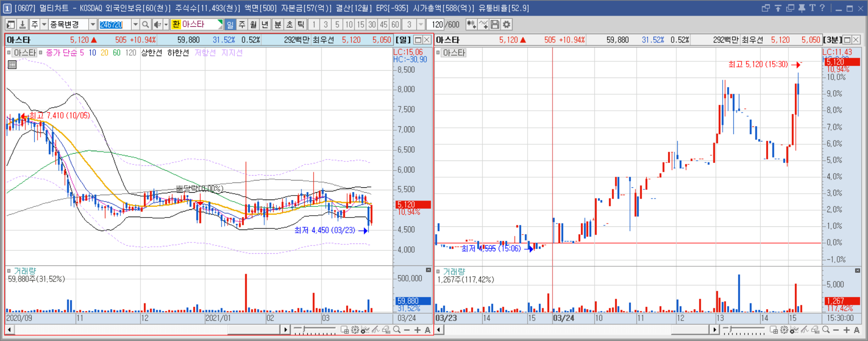Image resolution: width=868 pixels, height=341 pixels.
Task: Click magnifier icon below the daily chart
Action: point(397,330)
